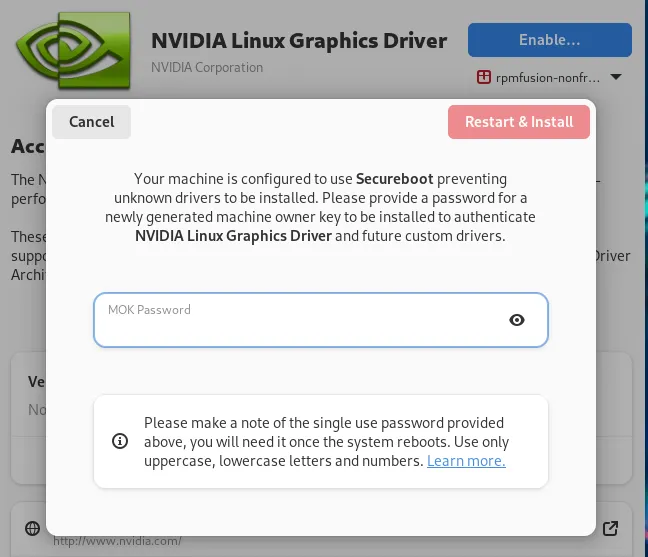Click the NVIDIA Corporation developer name

coord(207,67)
